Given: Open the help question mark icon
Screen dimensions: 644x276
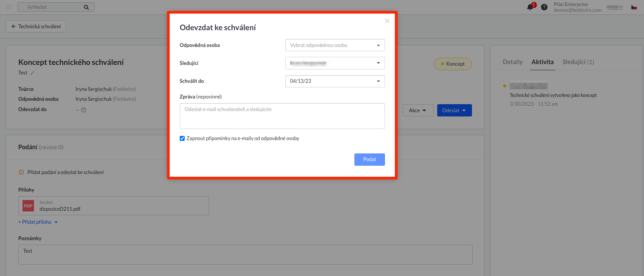Looking at the screenshot, I should pos(544,7).
